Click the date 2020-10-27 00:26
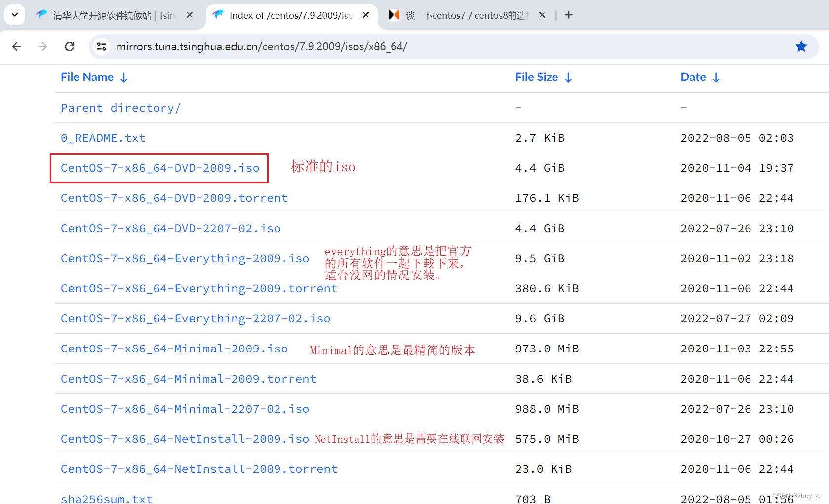Viewport: 829px width, 504px height. tap(737, 439)
